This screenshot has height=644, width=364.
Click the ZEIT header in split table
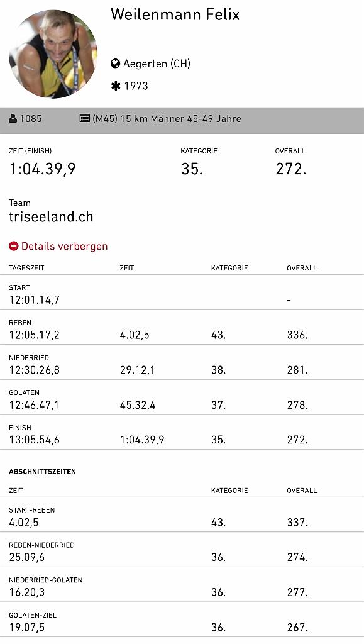click(x=127, y=268)
